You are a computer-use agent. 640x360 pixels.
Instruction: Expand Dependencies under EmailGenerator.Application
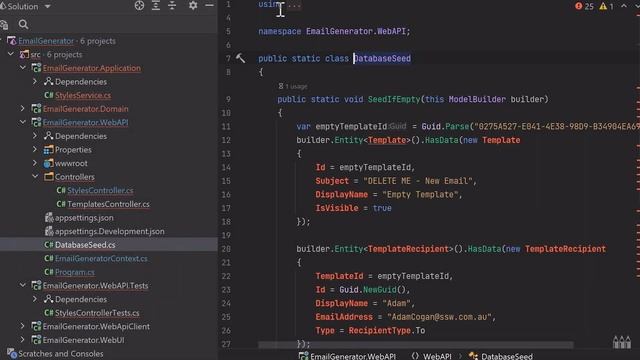pos(35,81)
